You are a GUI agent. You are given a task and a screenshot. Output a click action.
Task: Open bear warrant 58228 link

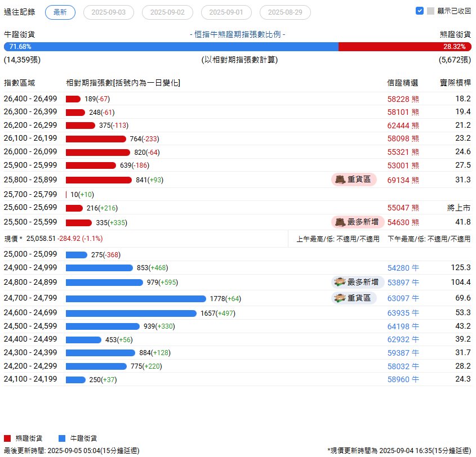point(403,99)
